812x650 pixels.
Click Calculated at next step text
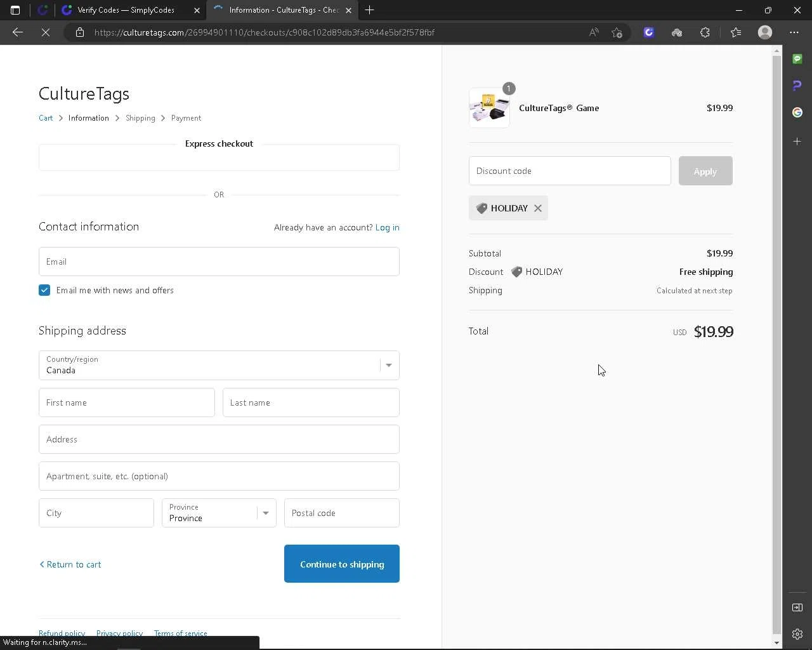pos(695,291)
